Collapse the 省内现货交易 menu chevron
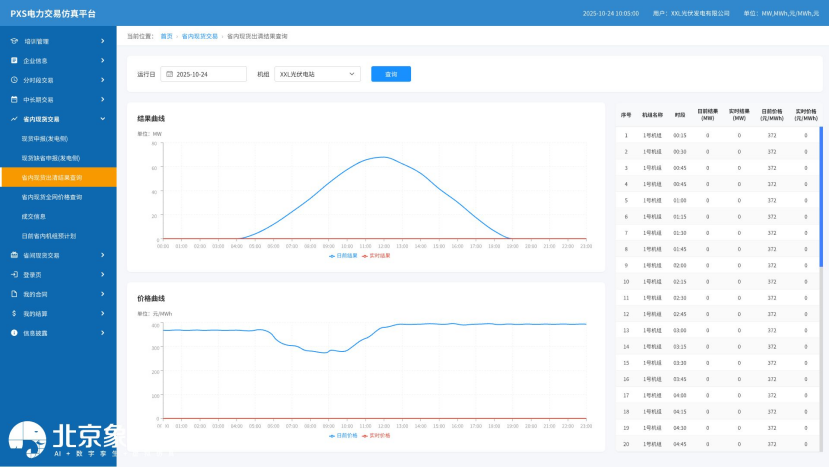The image size is (830, 467). tap(103, 119)
